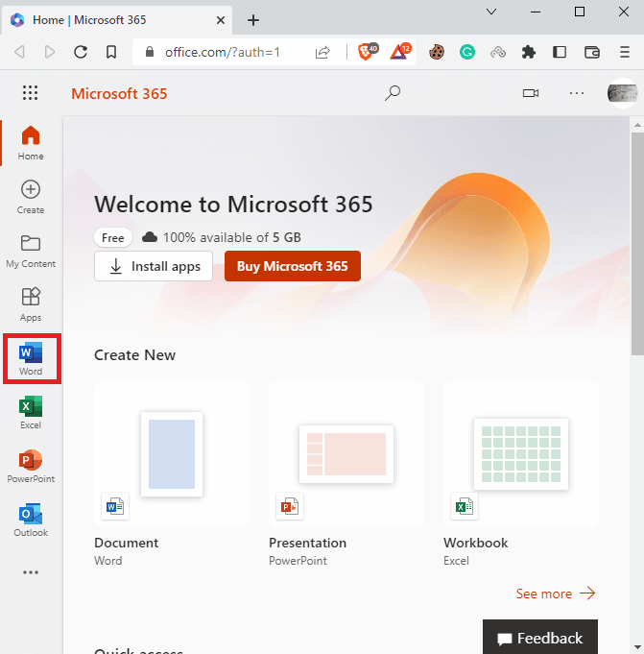Open the cookie extension icon

pyautogui.click(x=437, y=52)
